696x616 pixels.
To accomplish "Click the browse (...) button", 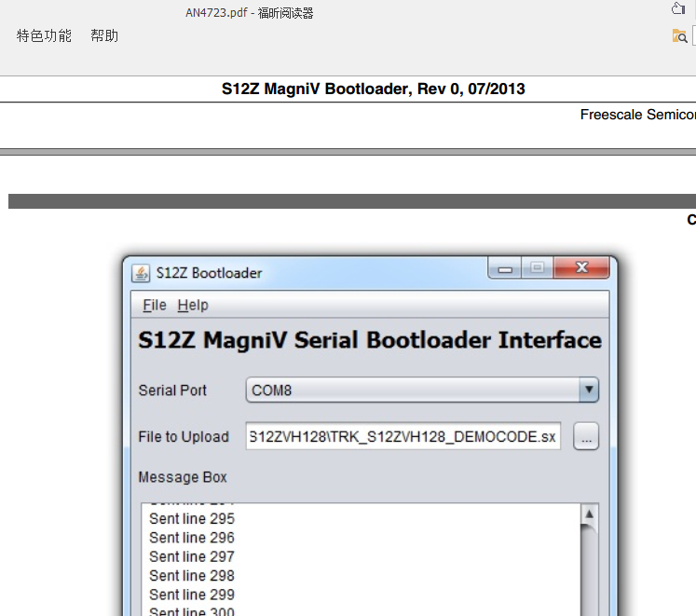I will [586, 436].
